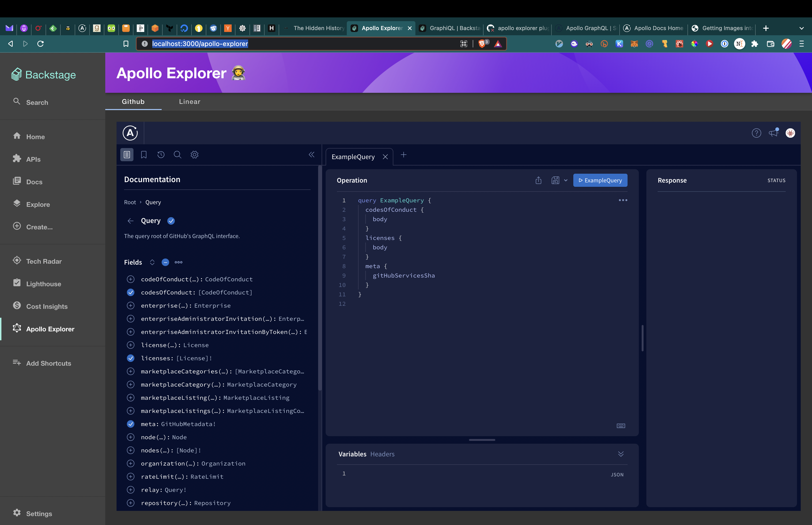The image size is (812, 525).
Task: Sort fields with the up-down arrows
Action: 152,262
